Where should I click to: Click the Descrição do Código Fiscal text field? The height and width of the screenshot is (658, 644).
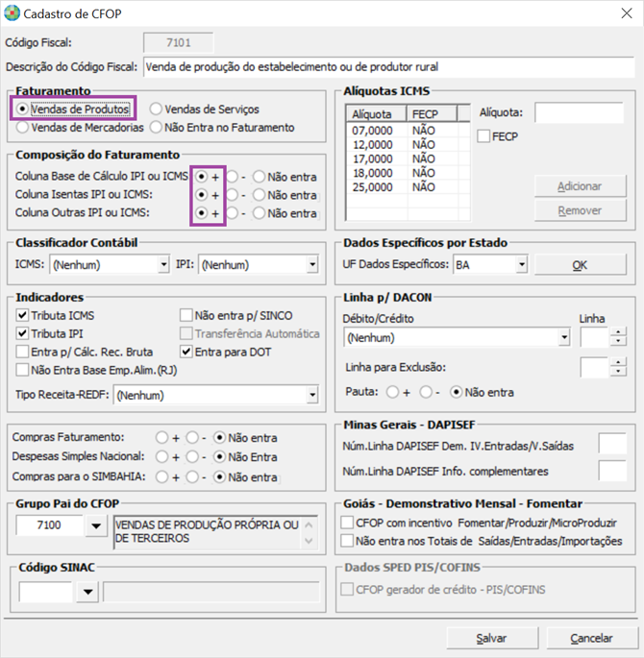click(x=389, y=67)
